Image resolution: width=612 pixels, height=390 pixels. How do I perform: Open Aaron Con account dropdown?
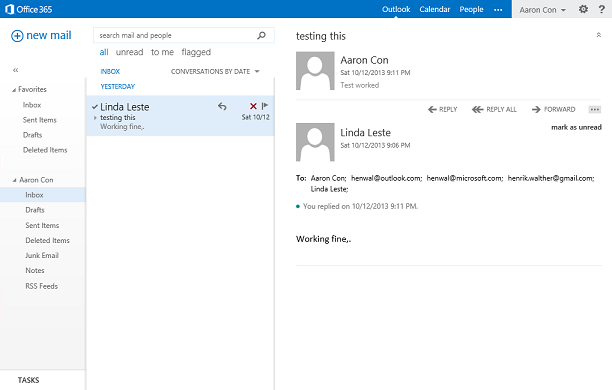click(x=542, y=10)
